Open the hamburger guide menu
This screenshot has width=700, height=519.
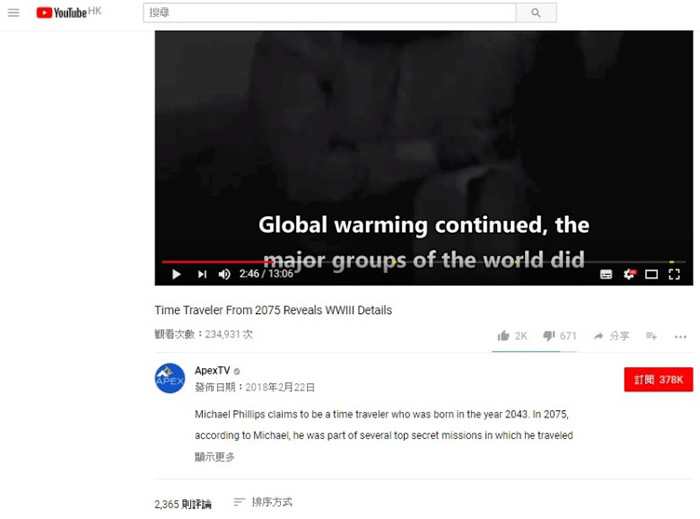(x=14, y=12)
